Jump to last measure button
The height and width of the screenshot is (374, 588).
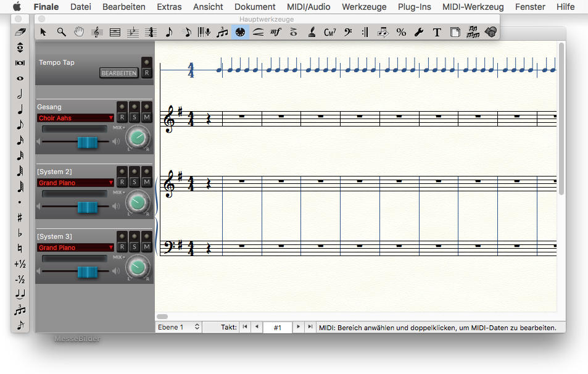[310, 326]
